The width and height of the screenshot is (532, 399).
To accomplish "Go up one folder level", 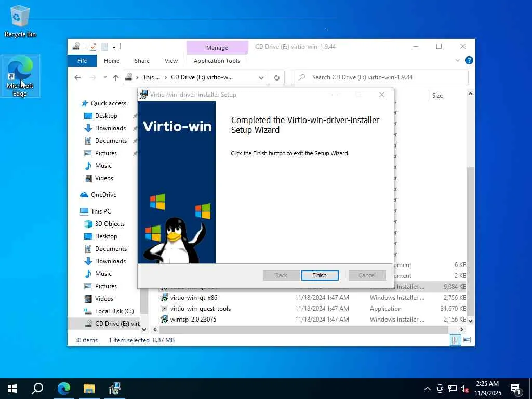I will click(116, 78).
